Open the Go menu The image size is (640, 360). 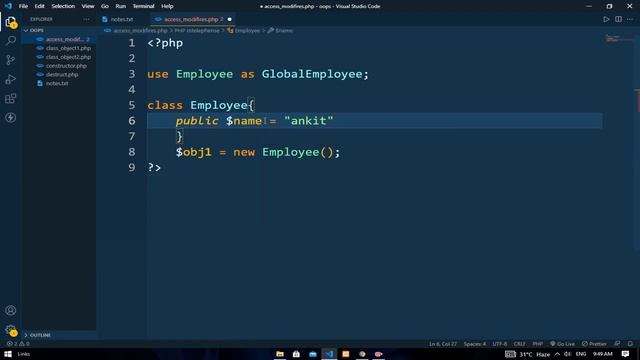105,6
